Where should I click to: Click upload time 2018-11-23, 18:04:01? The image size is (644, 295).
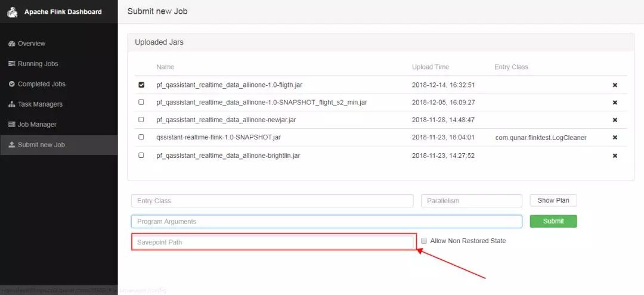443,137
